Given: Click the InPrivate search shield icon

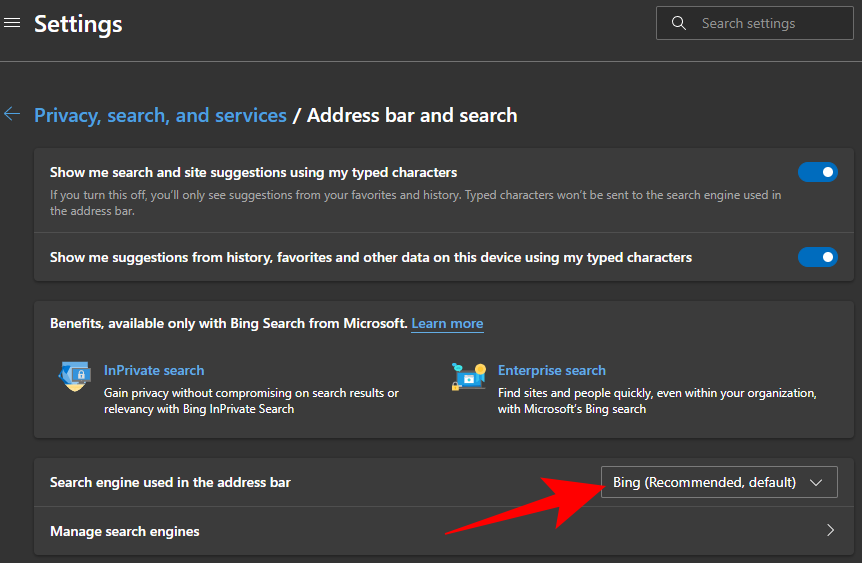Looking at the screenshot, I should (x=75, y=378).
